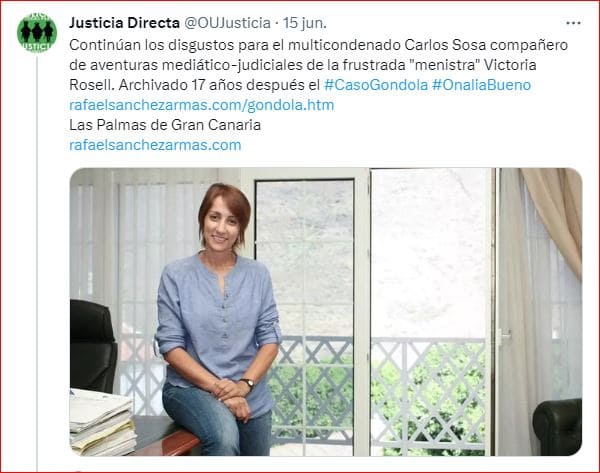This screenshot has height=473, width=600.
Task: Follow the rafaelsanchezarmas.com/gondola.htm link
Action: coord(202,105)
